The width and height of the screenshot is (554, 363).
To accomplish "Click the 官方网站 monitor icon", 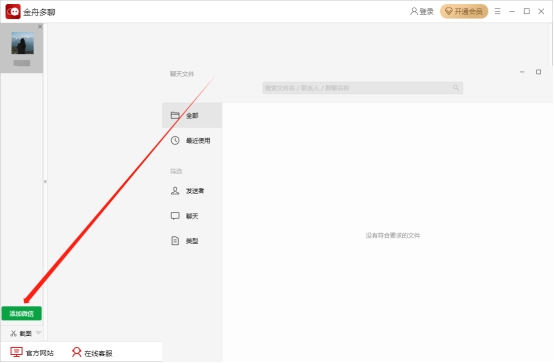I will click(x=16, y=352).
